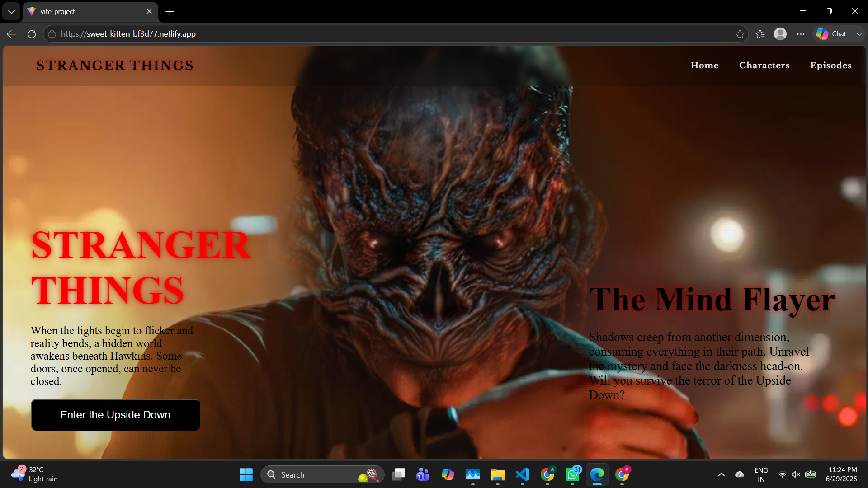Screen dimensions: 868x488
Task: Switch to Microsoft Edge in taskbar
Action: click(x=597, y=475)
